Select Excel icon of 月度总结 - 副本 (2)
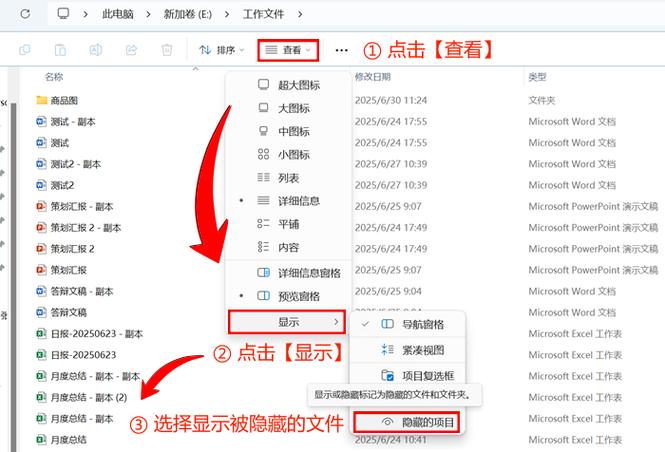The width and height of the screenshot is (665, 452). (x=41, y=397)
